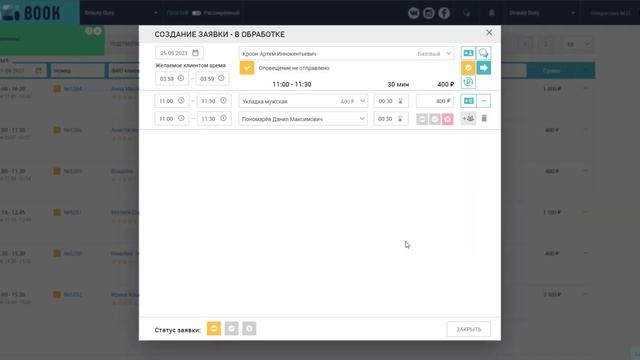Set the request status to the third grey button
This screenshot has height=360, width=640.
pyautogui.click(x=249, y=329)
